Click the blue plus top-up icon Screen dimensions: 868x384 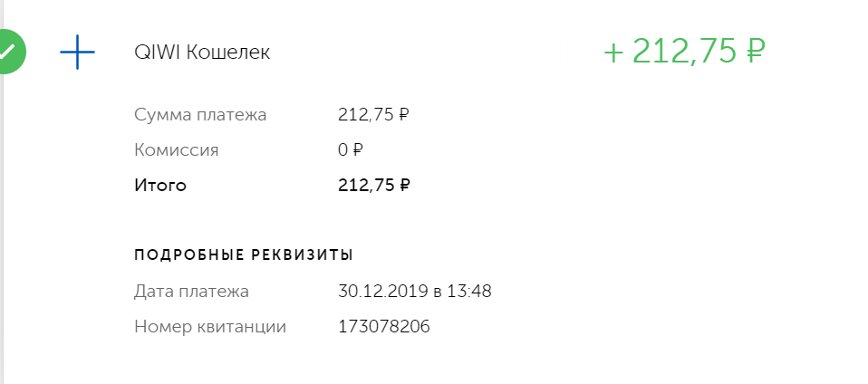(77, 53)
